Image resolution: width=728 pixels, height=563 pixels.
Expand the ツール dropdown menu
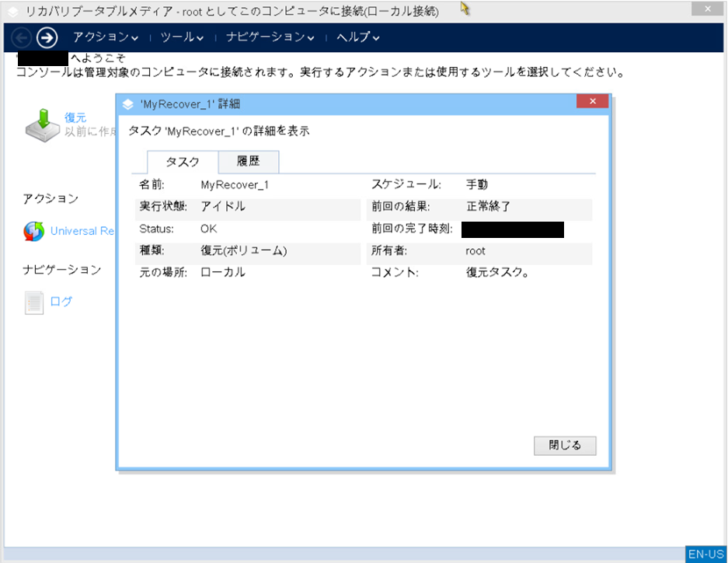coord(182,37)
